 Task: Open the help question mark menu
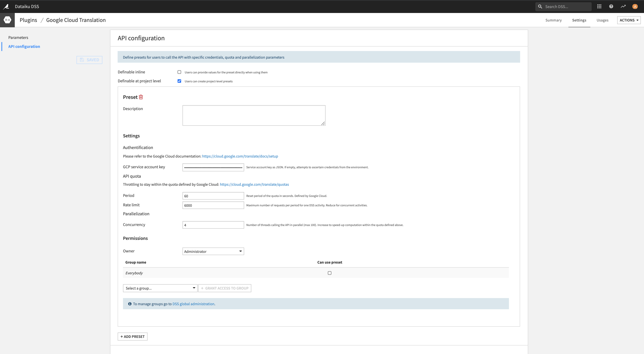[611, 6]
